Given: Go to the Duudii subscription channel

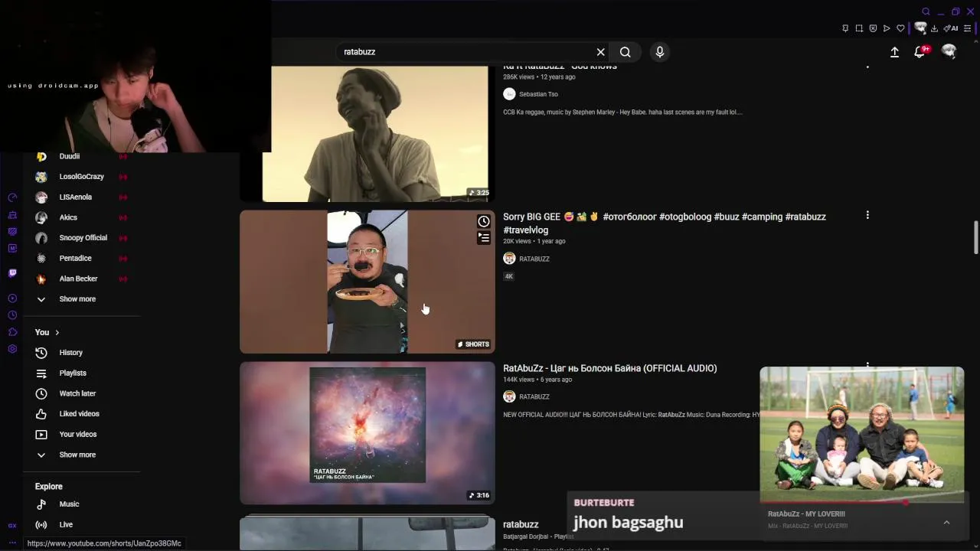Looking at the screenshot, I should (x=69, y=156).
